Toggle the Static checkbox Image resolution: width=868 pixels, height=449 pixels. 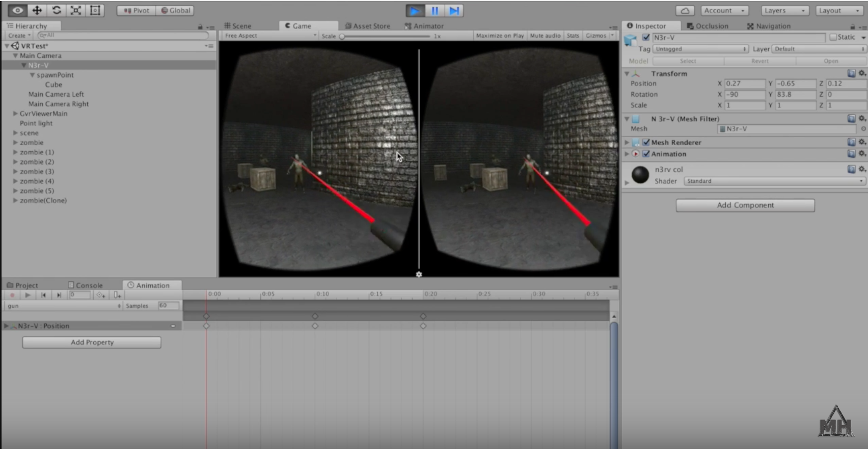click(833, 37)
